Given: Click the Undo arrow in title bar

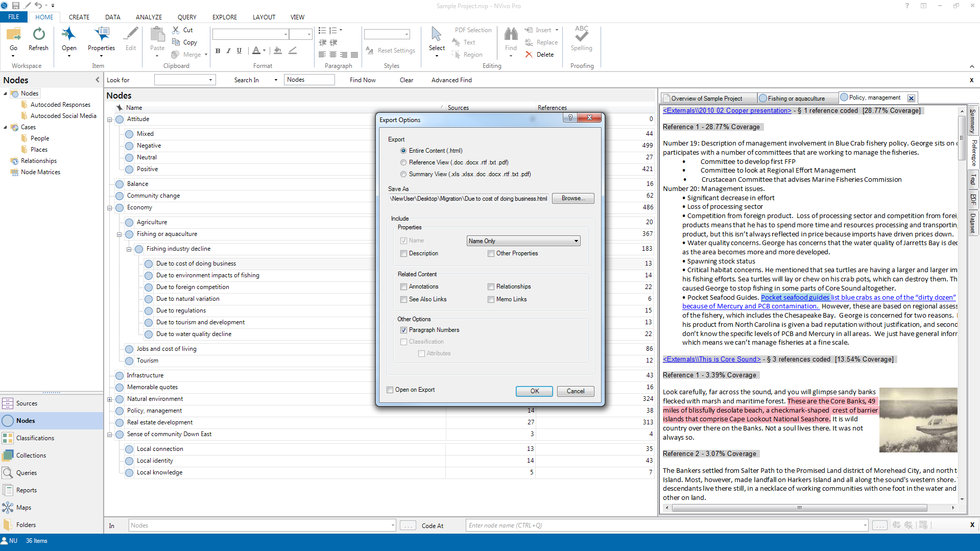Looking at the screenshot, I should [x=38, y=6].
